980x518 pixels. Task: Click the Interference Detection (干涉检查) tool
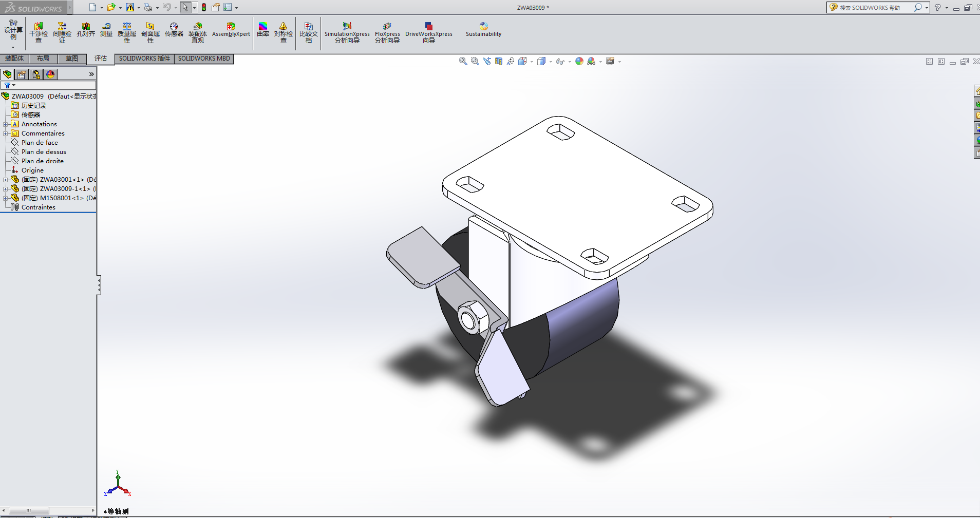click(x=39, y=32)
